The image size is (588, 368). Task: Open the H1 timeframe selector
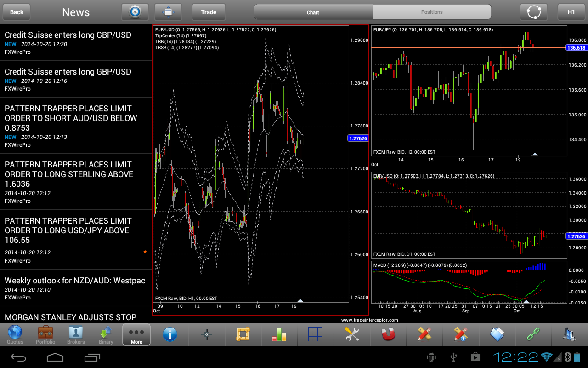571,12
